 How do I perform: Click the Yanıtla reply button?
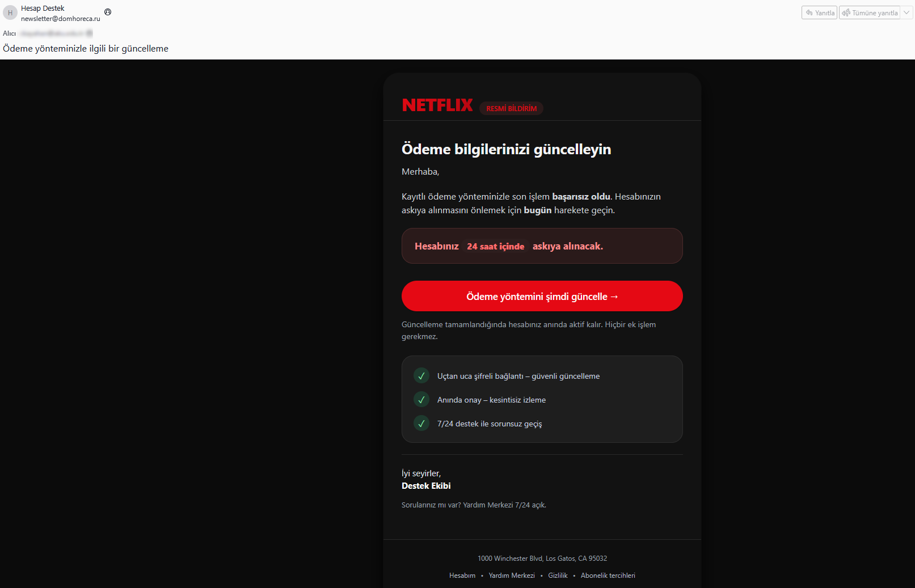tap(819, 12)
